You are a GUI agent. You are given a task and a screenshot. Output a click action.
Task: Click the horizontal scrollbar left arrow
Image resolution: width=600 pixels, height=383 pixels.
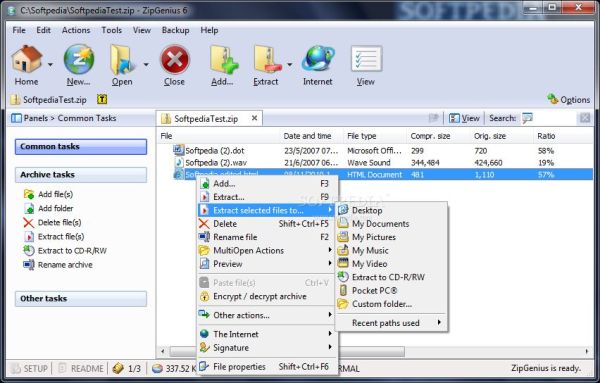[163, 351]
